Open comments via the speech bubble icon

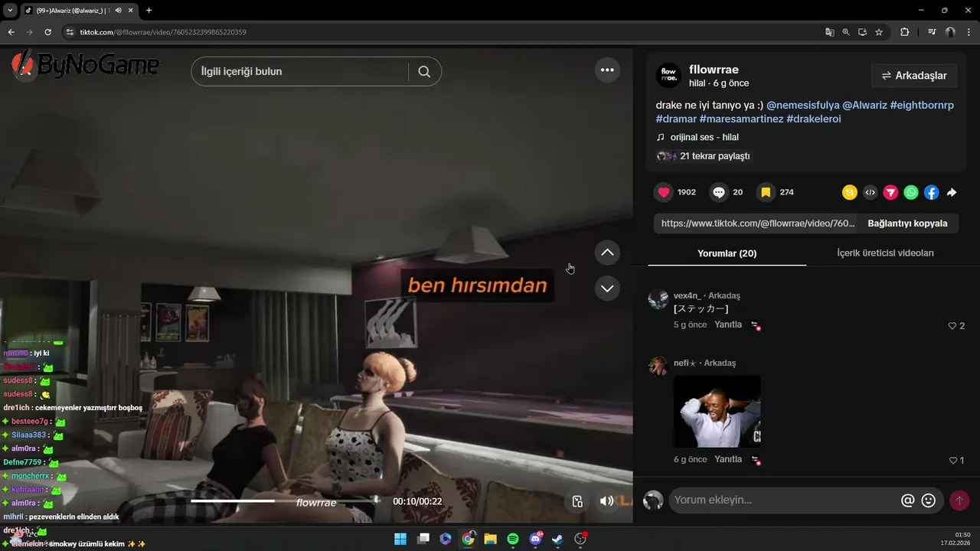click(x=718, y=192)
